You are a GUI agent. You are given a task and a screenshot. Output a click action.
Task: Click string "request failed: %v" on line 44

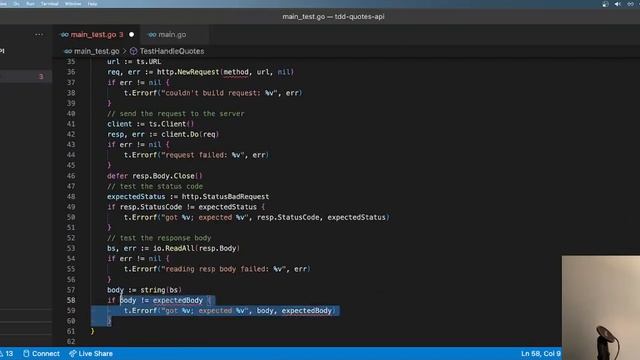pos(202,155)
